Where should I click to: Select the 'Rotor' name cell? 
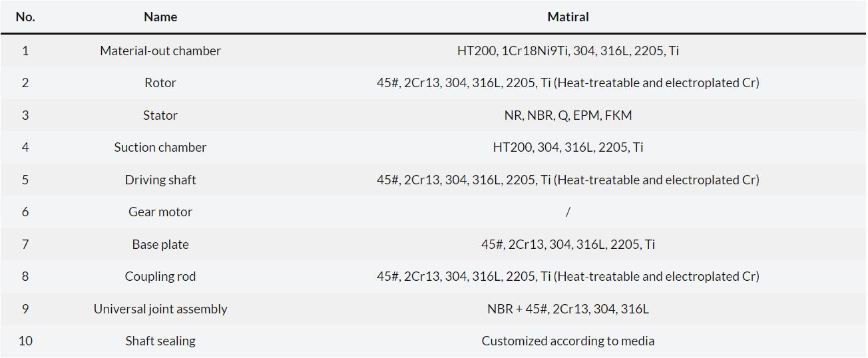point(160,83)
